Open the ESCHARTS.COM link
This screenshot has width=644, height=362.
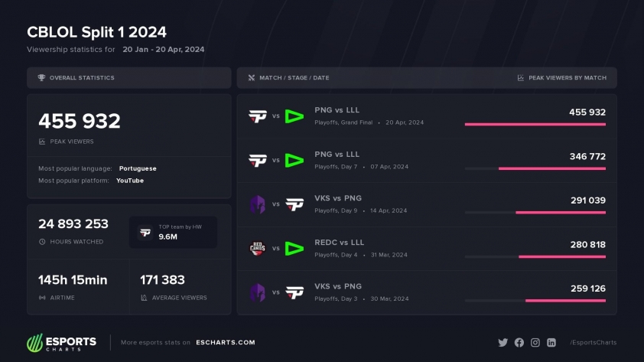pos(226,342)
